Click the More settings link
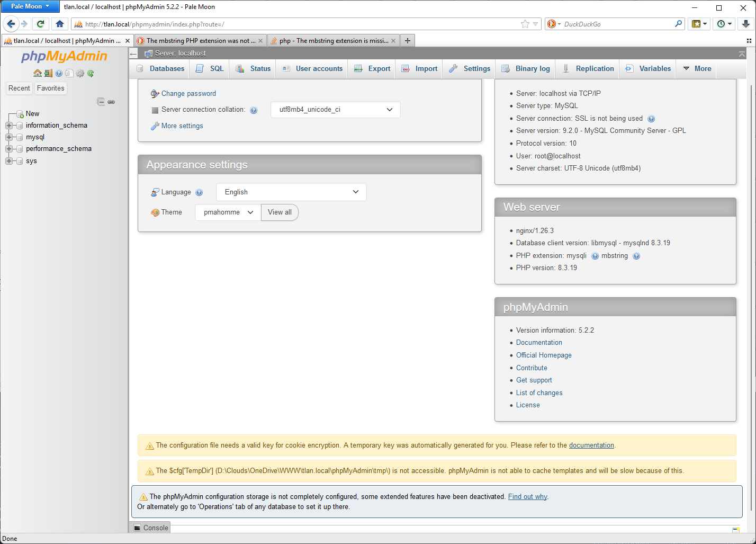Image resolution: width=756 pixels, height=544 pixels. [x=182, y=126]
